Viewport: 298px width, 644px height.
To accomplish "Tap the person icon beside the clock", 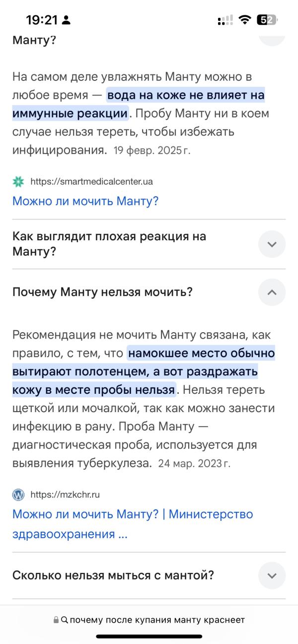I will click(67, 20).
